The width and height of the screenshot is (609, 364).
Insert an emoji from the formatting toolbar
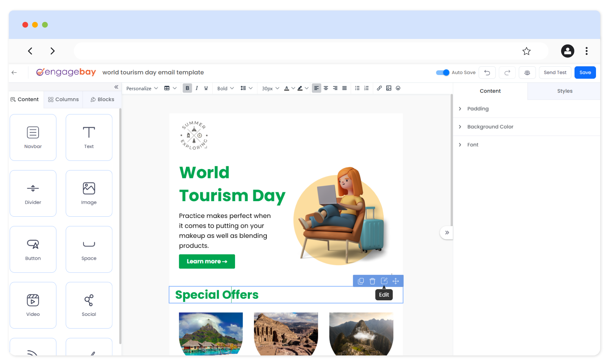(398, 88)
